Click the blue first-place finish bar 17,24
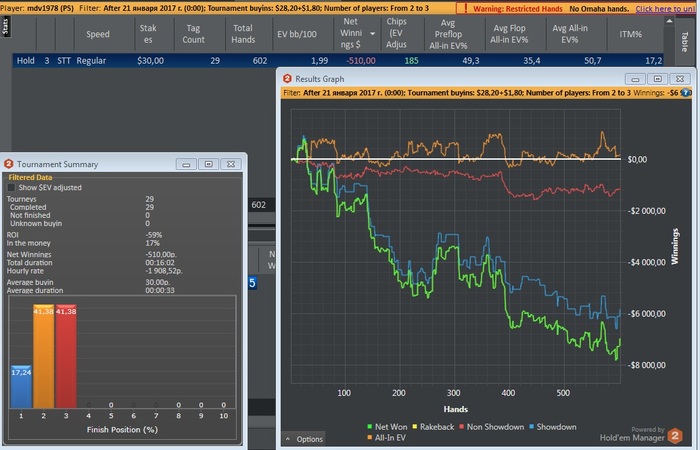 click(x=21, y=387)
